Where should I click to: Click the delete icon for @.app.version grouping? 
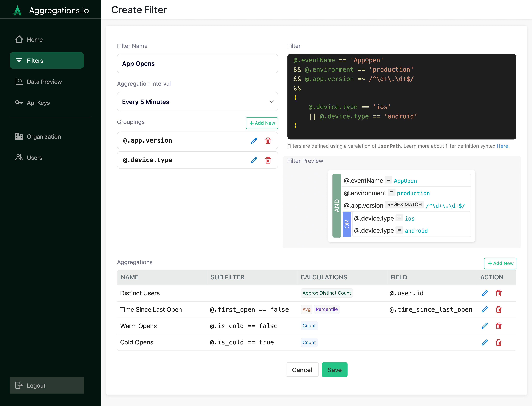pos(268,140)
